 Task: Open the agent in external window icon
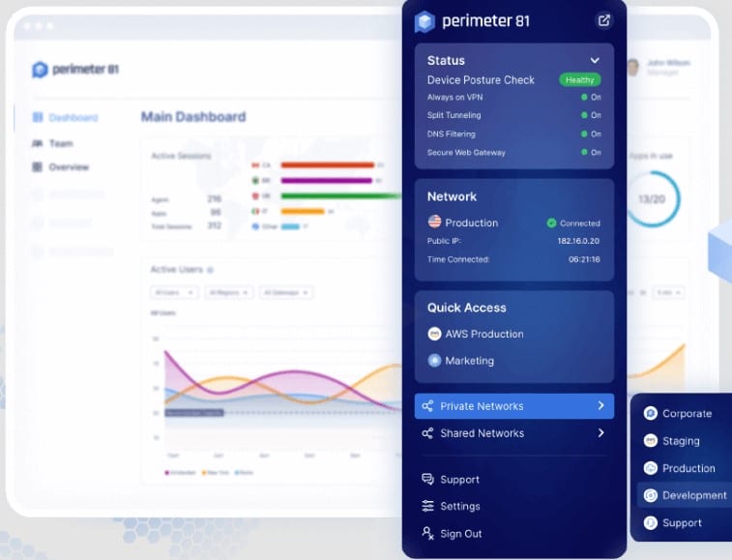pyautogui.click(x=603, y=20)
